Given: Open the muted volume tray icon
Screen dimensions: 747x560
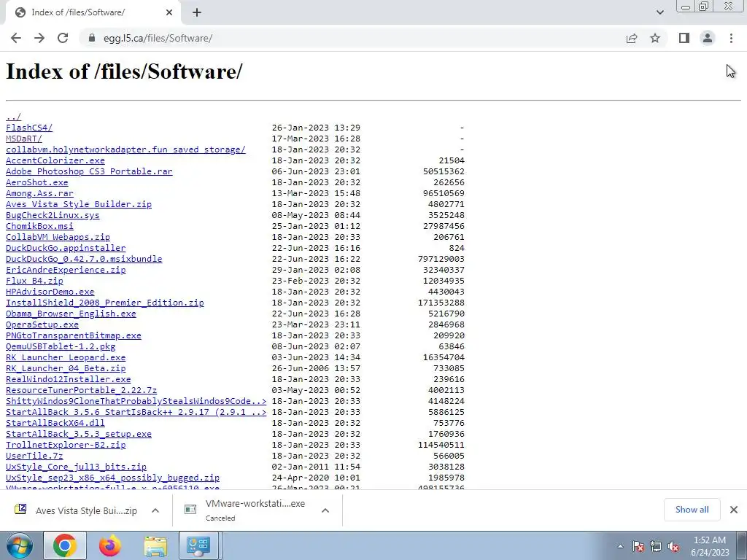Looking at the screenshot, I should [673, 546].
